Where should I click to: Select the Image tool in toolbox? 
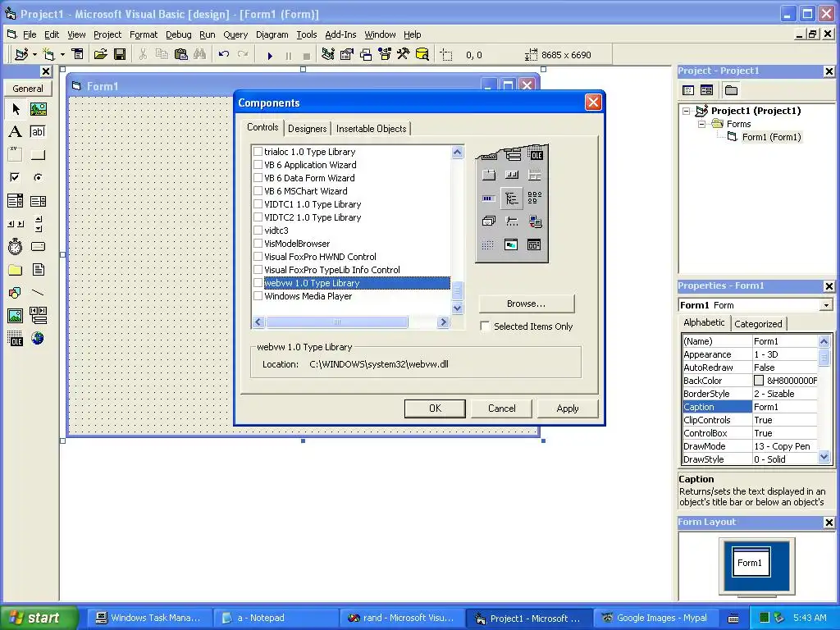tap(16, 316)
